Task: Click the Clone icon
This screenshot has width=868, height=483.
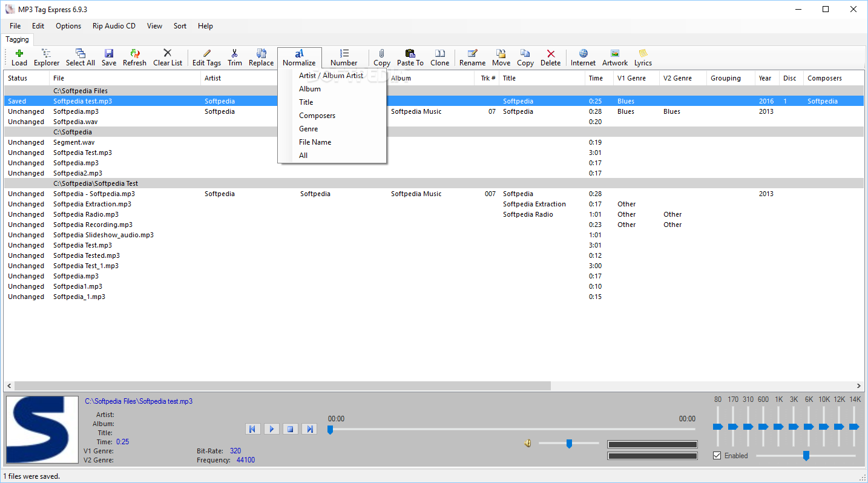Action: [x=440, y=57]
